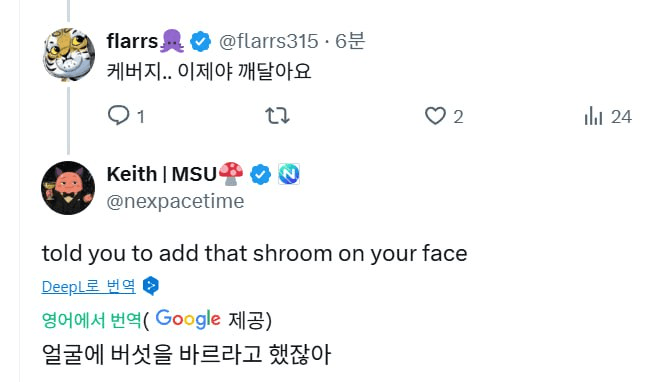Open the Keith | MSU display name

(162, 174)
